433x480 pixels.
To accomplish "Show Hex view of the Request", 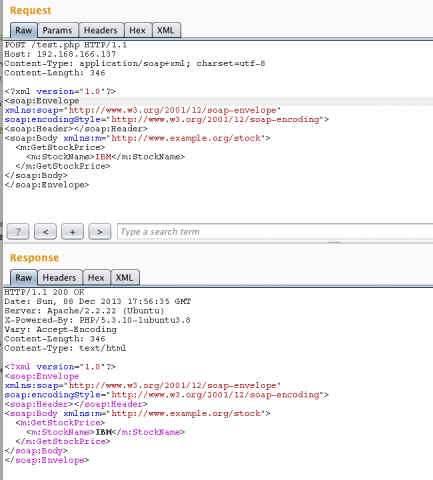I will click(137, 30).
